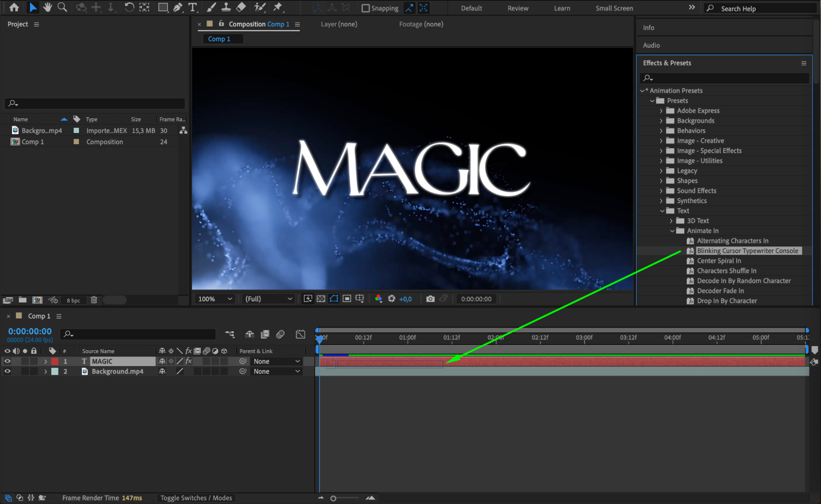The image size is (821, 504).
Task: Switch to the Review workspace
Action: pyautogui.click(x=517, y=8)
